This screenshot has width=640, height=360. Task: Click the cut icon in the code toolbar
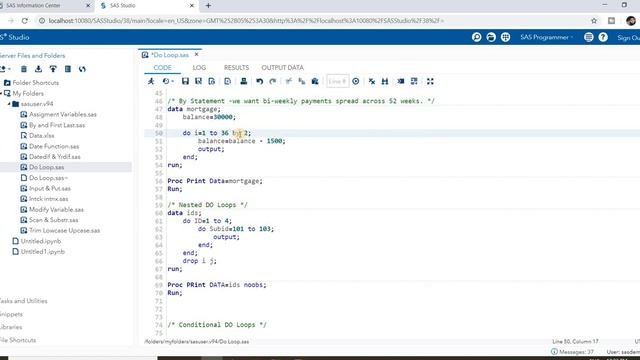click(x=289, y=81)
